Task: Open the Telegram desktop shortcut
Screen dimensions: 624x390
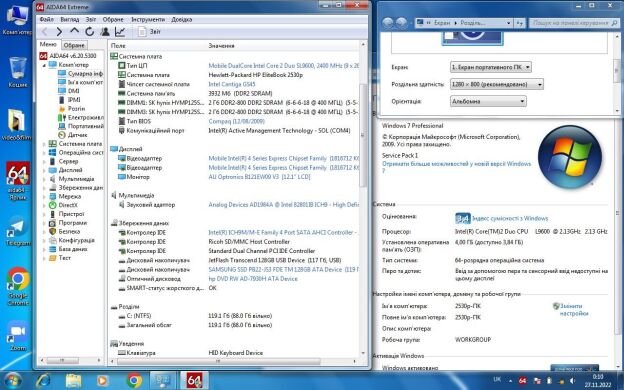Action: pyautogui.click(x=18, y=230)
